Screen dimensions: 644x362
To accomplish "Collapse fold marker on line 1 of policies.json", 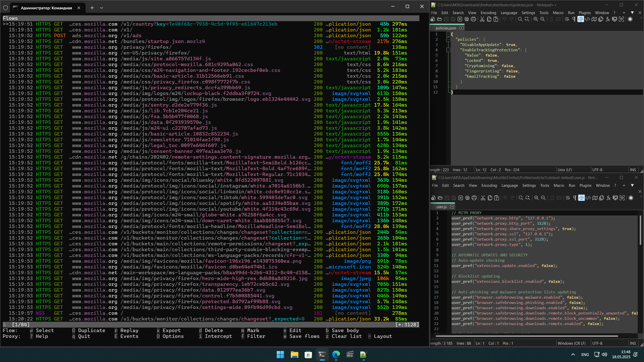I will [448, 34].
